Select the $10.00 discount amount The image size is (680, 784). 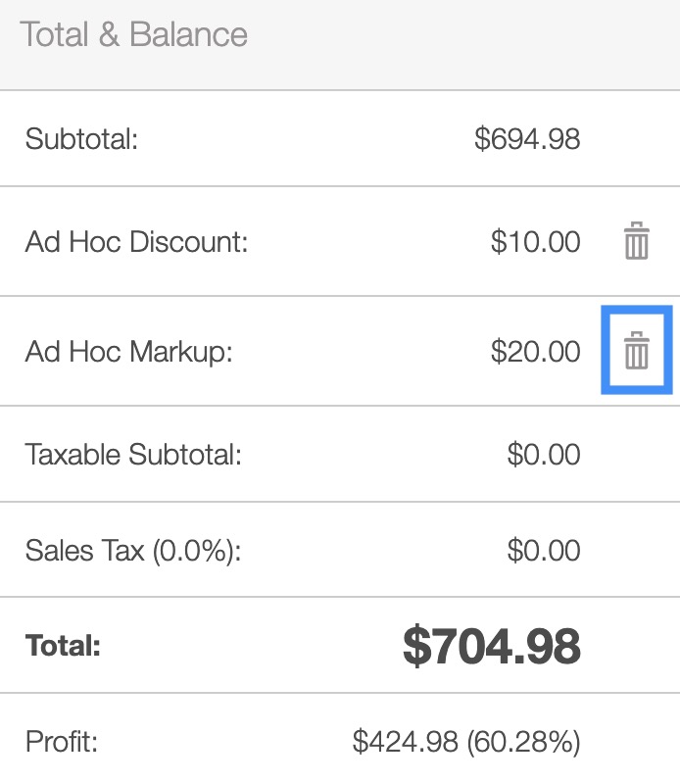tap(535, 242)
